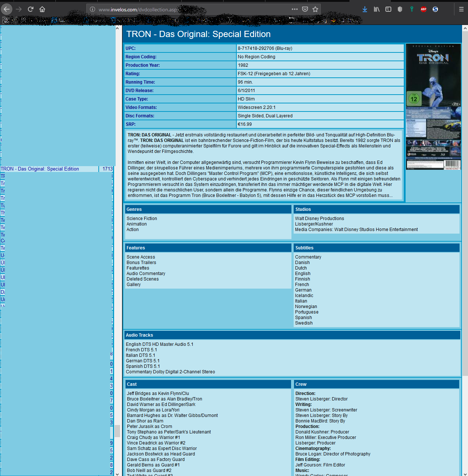Image resolution: width=468 pixels, height=476 pixels.
Task: Click the Scene Access feature entry
Action: pyautogui.click(x=141, y=257)
